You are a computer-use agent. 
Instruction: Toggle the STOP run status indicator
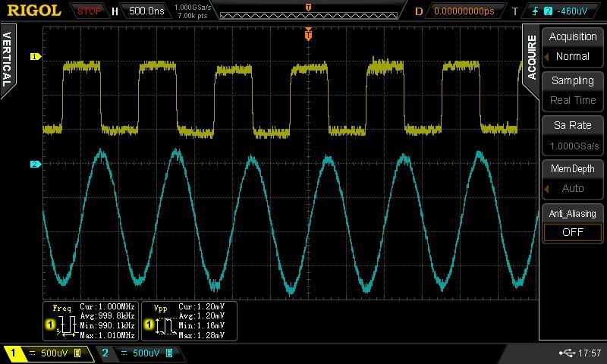(90, 11)
